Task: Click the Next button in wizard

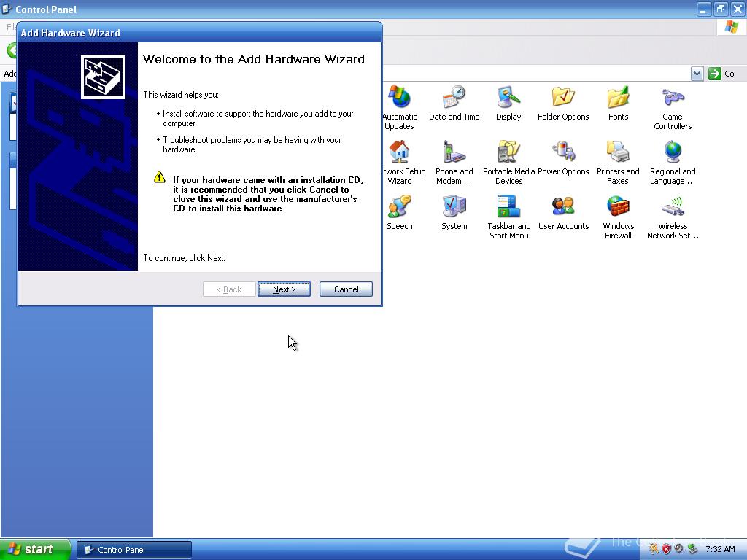Action: click(284, 289)
